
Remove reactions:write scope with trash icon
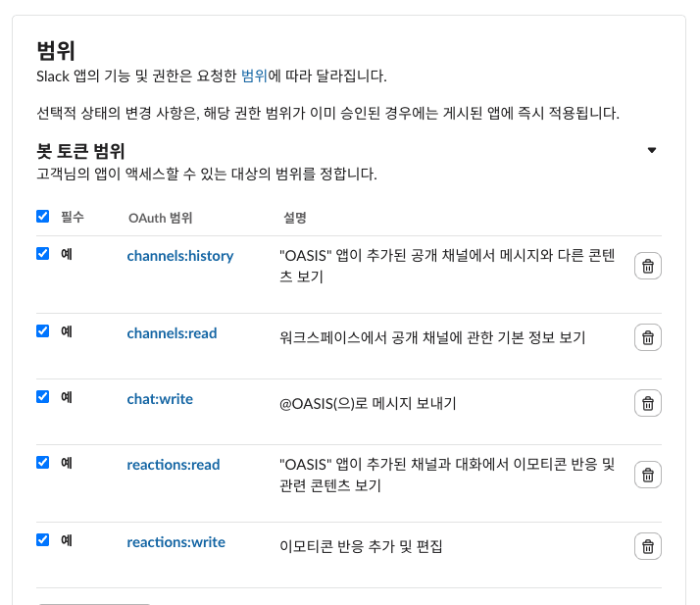click(647, 546)
